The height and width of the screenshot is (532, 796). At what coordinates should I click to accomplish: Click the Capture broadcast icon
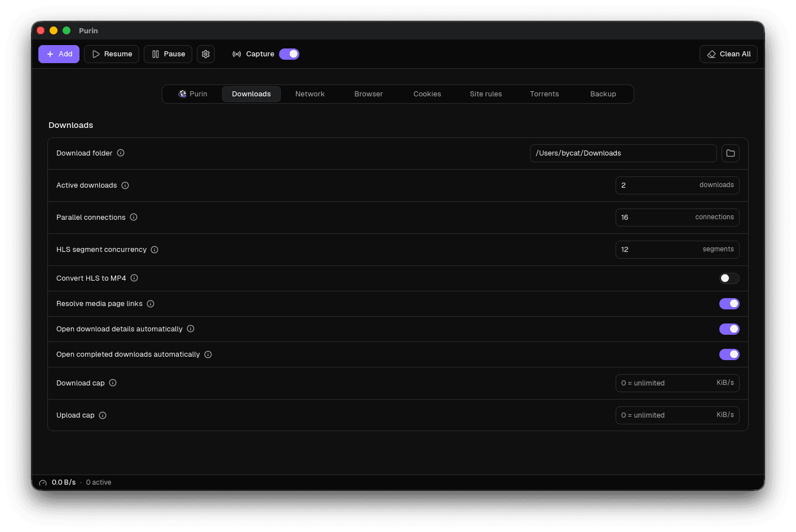(x=237, y=54)
